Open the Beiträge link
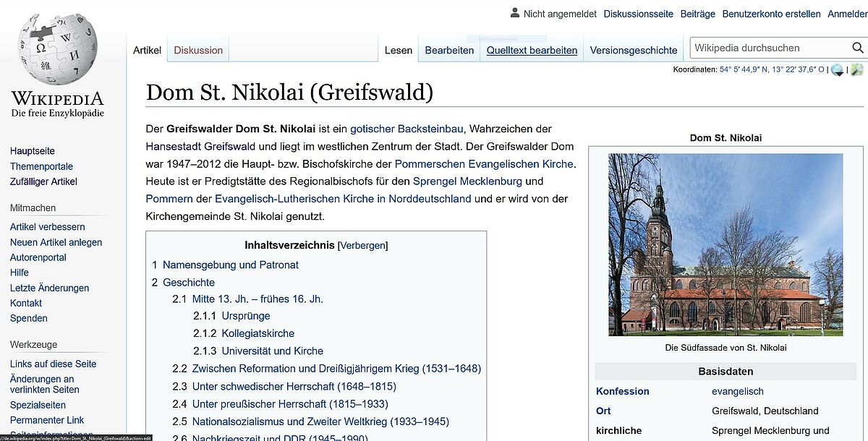868x441 pixels. point(698,14)
